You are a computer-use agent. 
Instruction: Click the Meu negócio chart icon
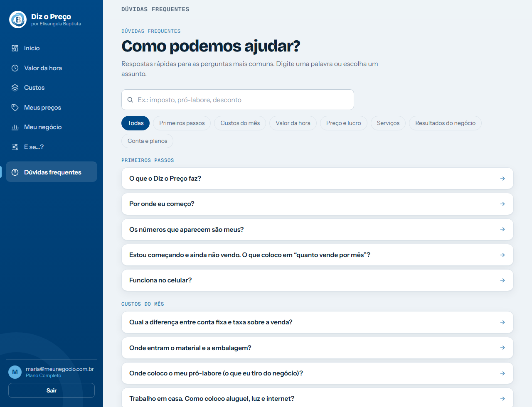pyautogui.click(x=15, y=127)
